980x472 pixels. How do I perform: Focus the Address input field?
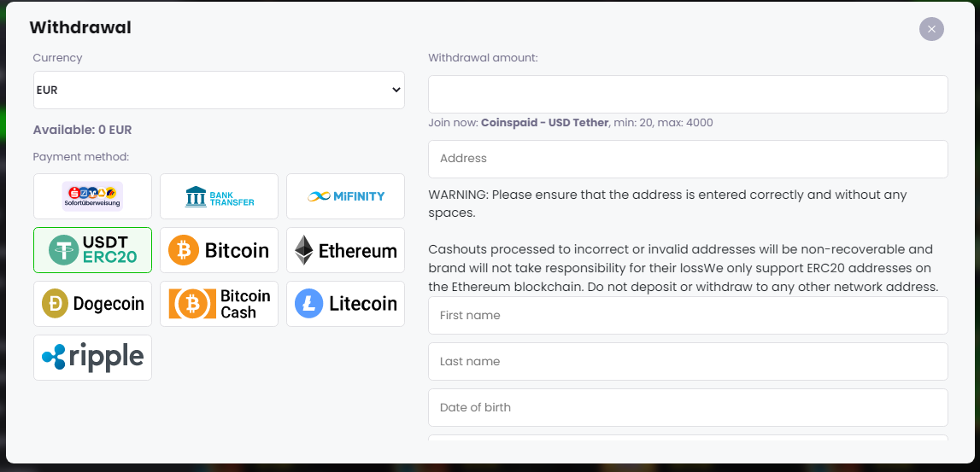point(688,159)
